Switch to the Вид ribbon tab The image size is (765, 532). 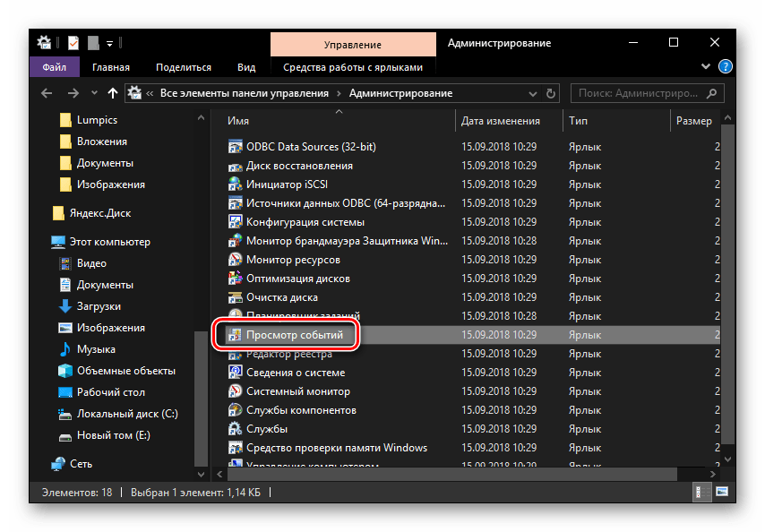pos(246,67)
